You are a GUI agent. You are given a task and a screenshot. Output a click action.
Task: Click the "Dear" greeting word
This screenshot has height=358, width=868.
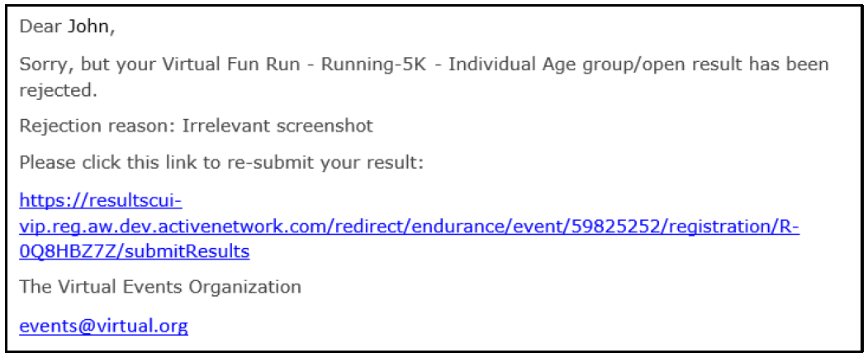coord(40,27)
